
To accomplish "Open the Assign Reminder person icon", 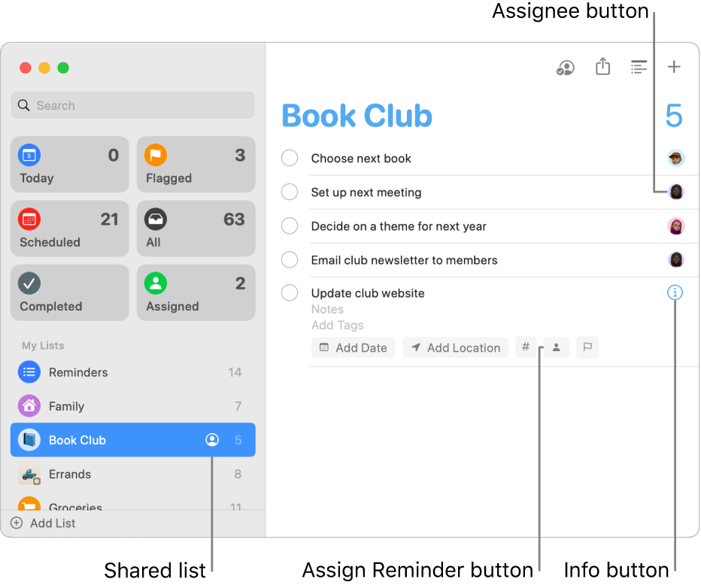I will pyautogui.click(x=557, y=347).
